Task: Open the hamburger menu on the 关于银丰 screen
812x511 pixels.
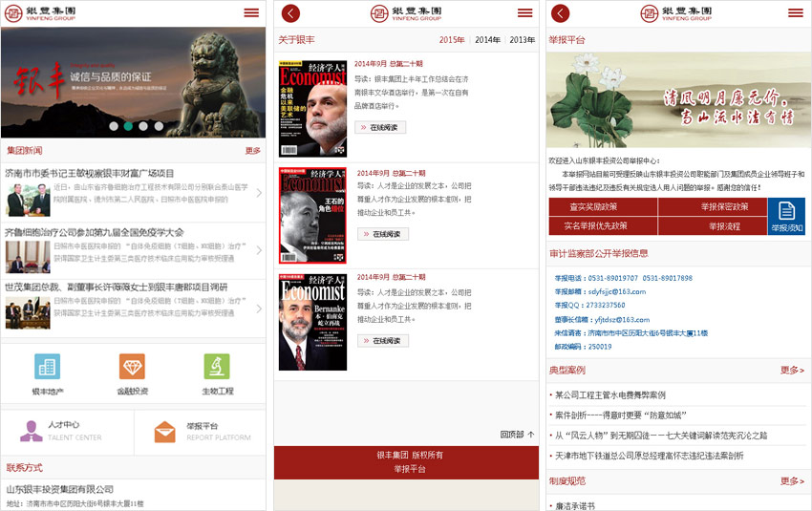Action: point(524,13)
